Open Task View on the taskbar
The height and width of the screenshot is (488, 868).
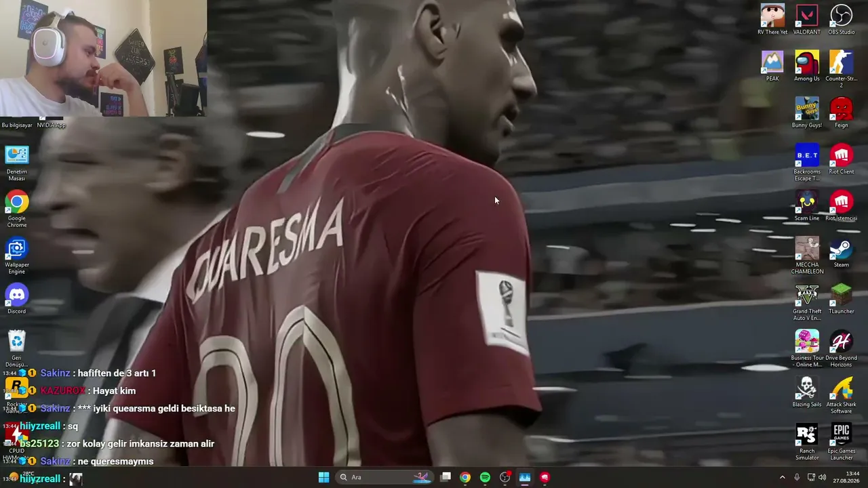click(446, 477)
